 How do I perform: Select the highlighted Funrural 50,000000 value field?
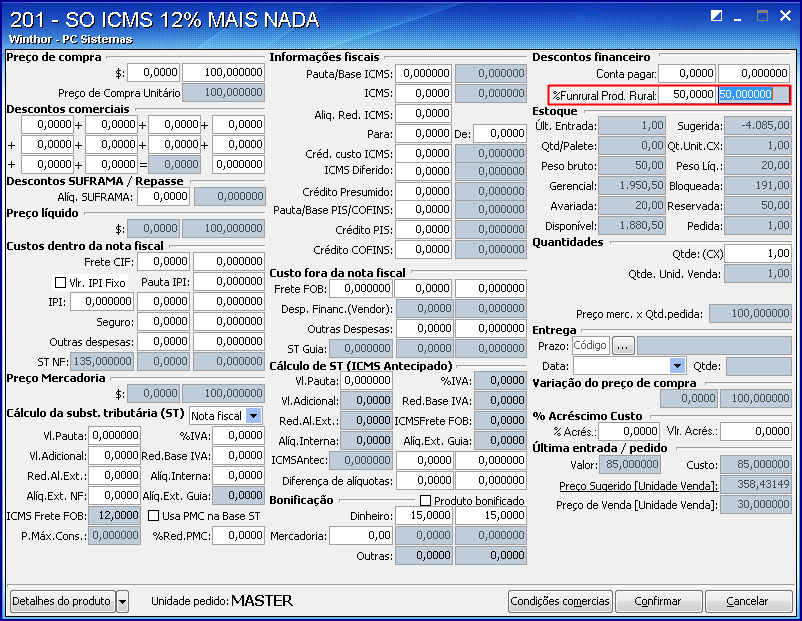click(754, 95)
